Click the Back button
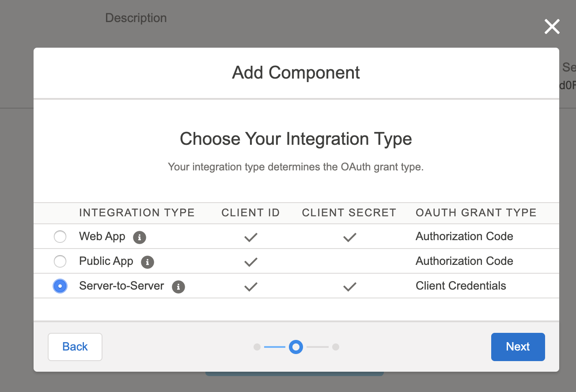Image resolution: width=576 pixels, height=392 pixels. click(x=75, y=347)
